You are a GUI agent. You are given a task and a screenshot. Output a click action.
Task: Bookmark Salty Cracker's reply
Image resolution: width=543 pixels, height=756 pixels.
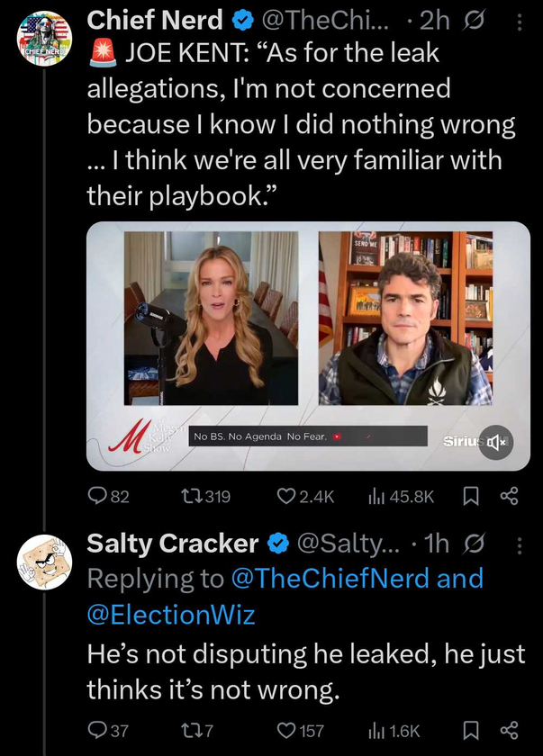[x=469, y=730]
